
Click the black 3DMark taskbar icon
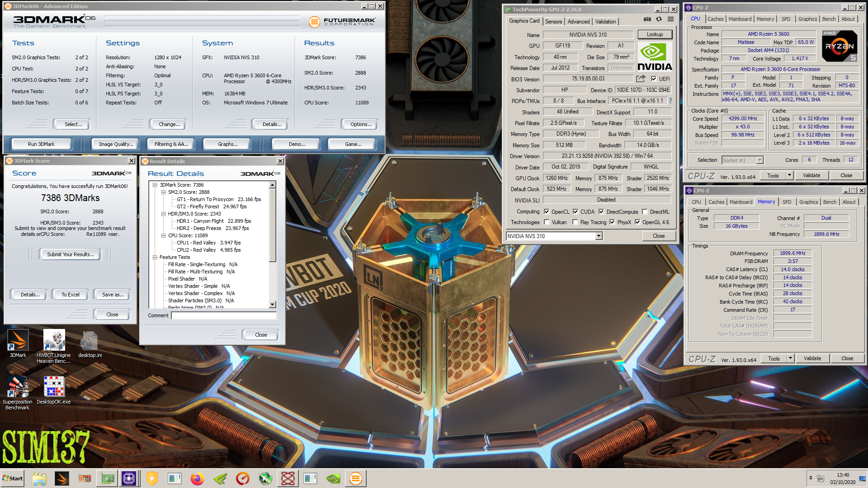coord(62,479)
